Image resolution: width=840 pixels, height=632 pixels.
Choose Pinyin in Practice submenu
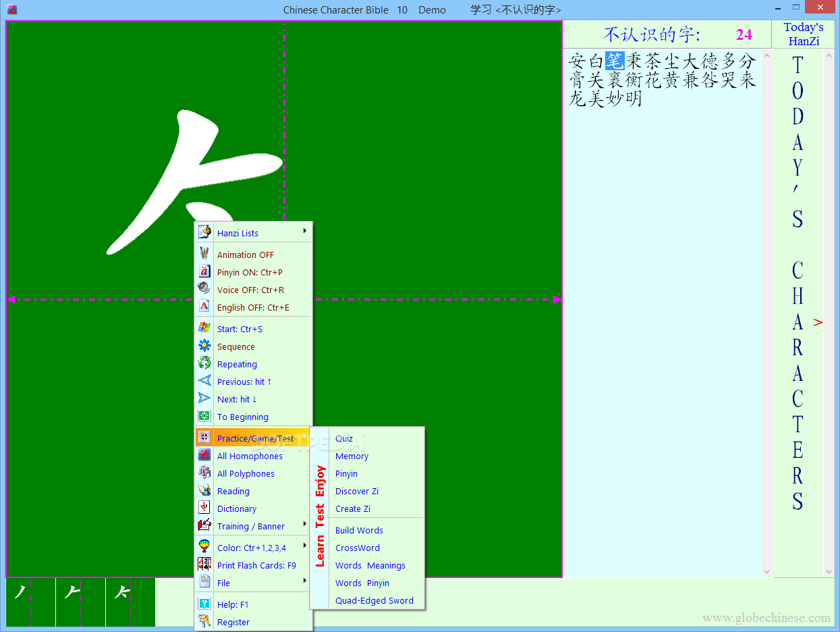click(x=346, y=473)
